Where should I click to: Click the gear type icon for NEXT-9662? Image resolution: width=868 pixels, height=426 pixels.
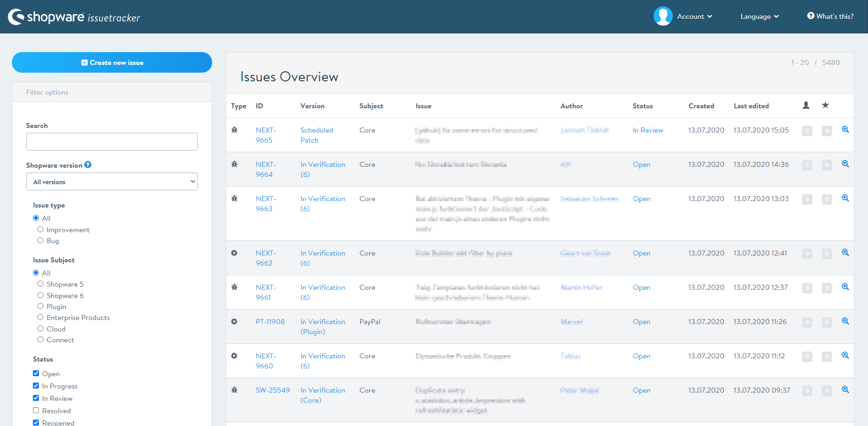[x=234, y=253]
